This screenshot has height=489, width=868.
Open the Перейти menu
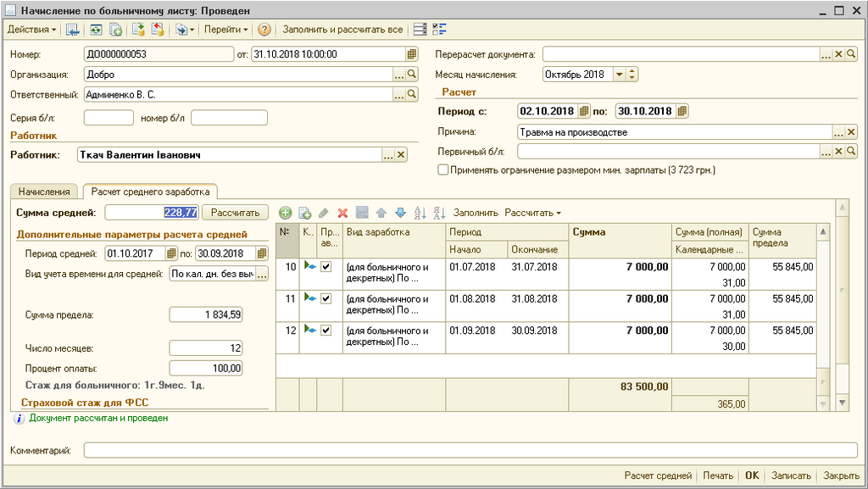[225, 30]
